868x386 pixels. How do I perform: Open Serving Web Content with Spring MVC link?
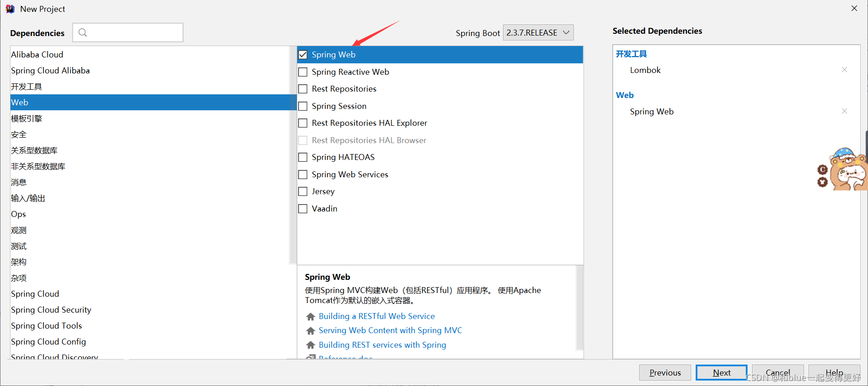pyautogui.click(x=390, y=330)
